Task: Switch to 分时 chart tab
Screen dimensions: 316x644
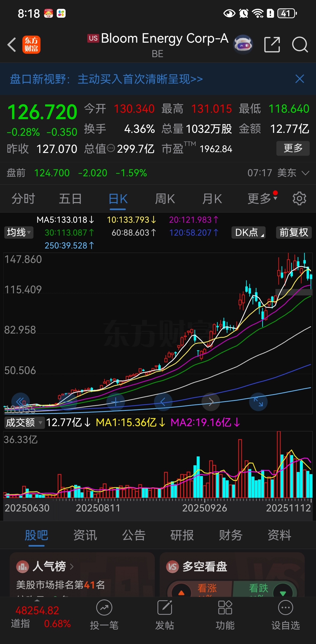Action: click(x=23, y=199)
